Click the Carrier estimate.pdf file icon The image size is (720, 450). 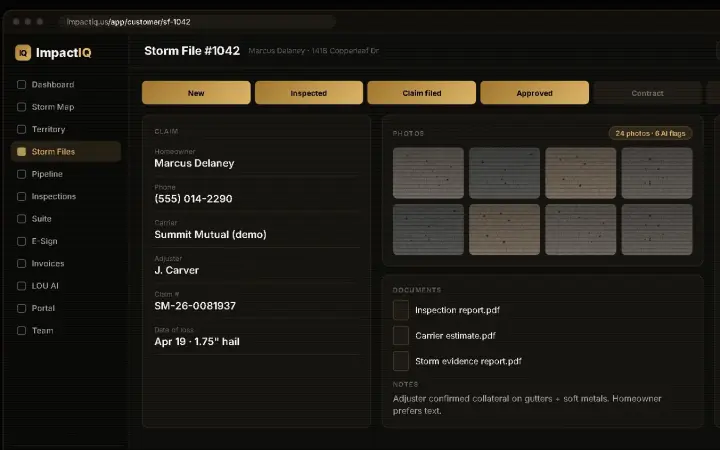(x=401, y=336)
